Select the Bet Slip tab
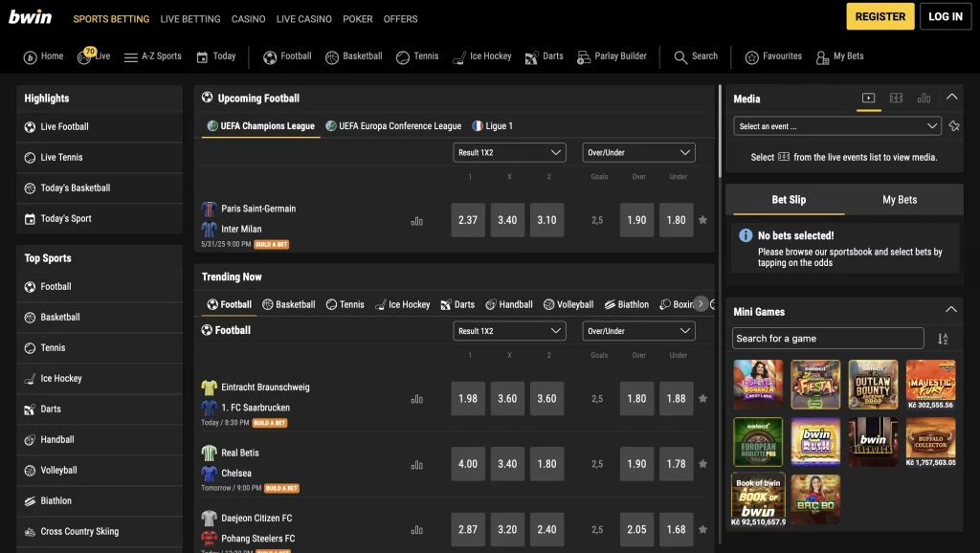Viewport: 980px width, 553px height. (x=789, y=200)
